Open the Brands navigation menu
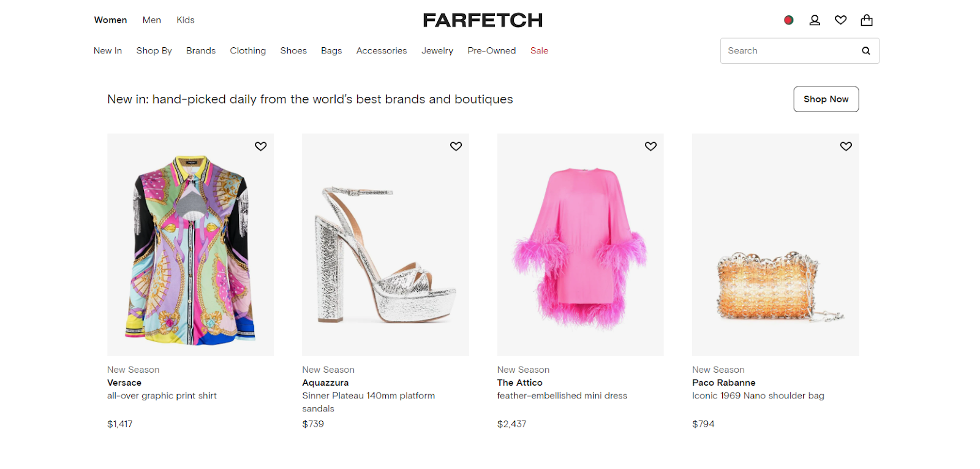The height and width of the screenshot is (469, 980). click(x=201, y=51)
